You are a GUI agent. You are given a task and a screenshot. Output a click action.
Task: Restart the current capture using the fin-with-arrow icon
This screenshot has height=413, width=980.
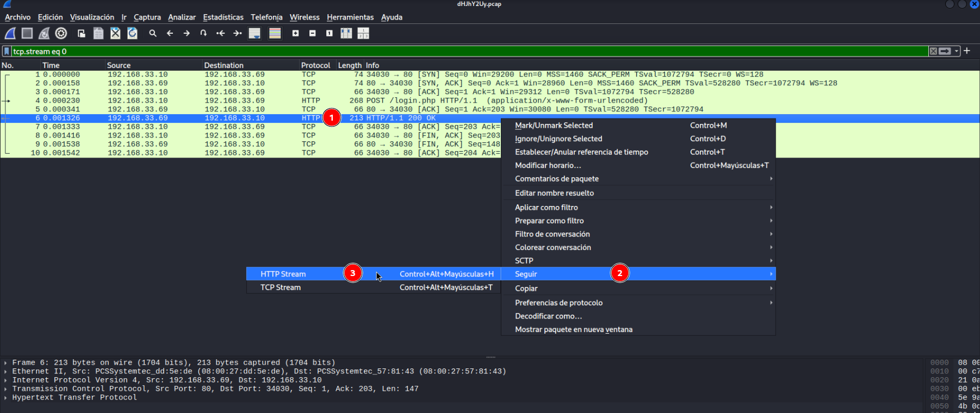44,33
